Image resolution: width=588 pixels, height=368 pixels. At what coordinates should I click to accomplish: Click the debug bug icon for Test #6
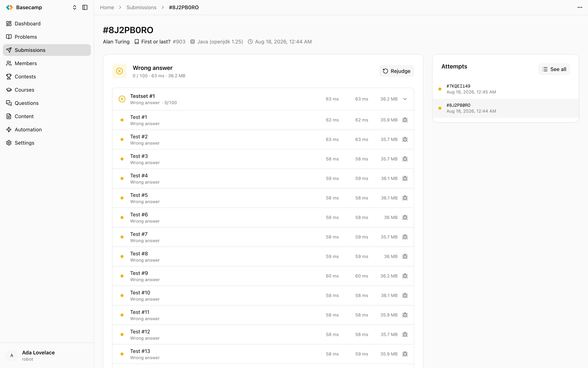(405, 217)
